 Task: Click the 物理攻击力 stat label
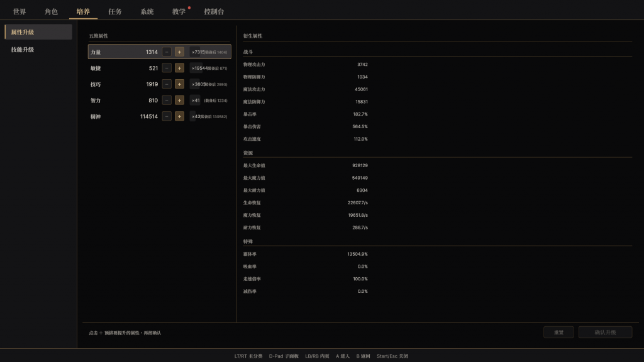tap(254, 65)
